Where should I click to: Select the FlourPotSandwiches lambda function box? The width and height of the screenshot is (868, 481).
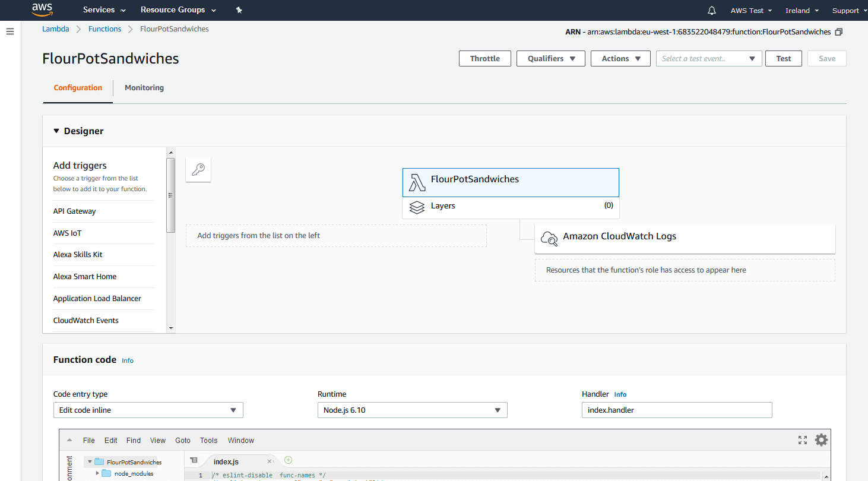511,182
